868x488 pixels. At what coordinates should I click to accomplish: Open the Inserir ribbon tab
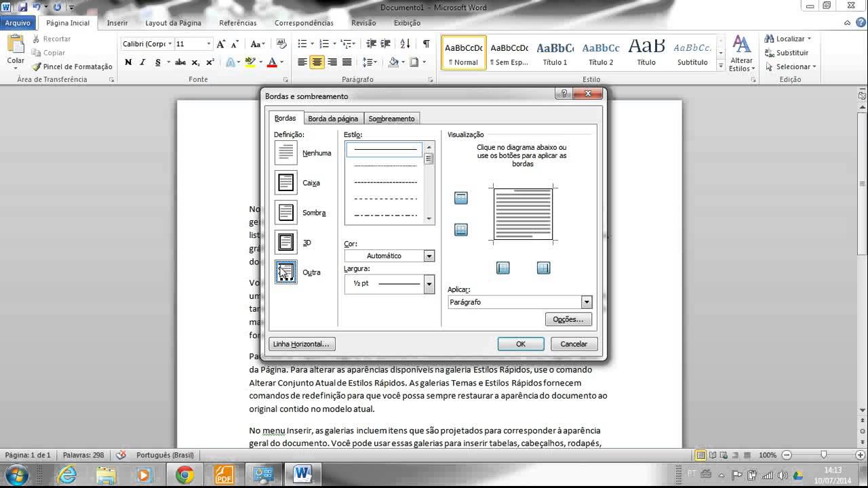117,23
